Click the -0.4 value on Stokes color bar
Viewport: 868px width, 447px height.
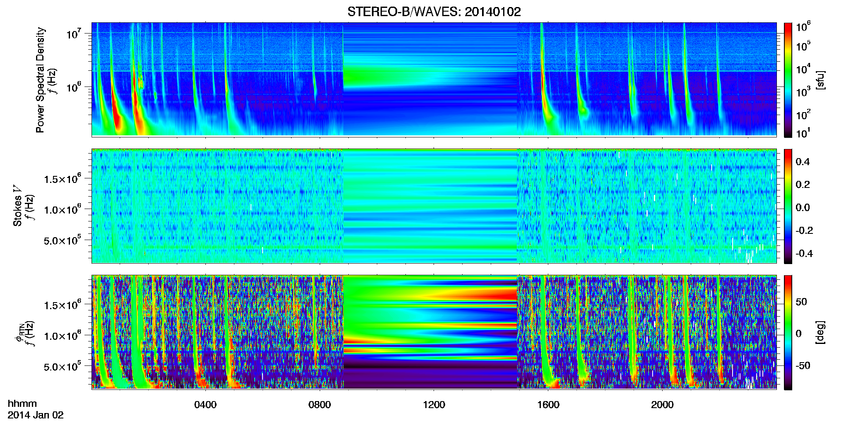click(x=804, y=253)
